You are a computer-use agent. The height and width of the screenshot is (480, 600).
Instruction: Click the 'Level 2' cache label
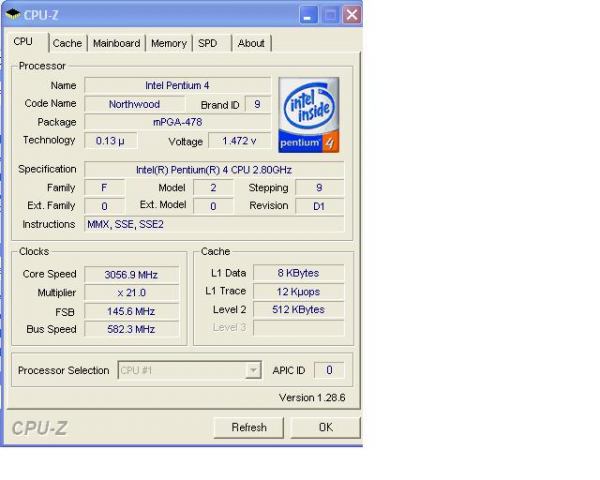(x=230, y=310)
